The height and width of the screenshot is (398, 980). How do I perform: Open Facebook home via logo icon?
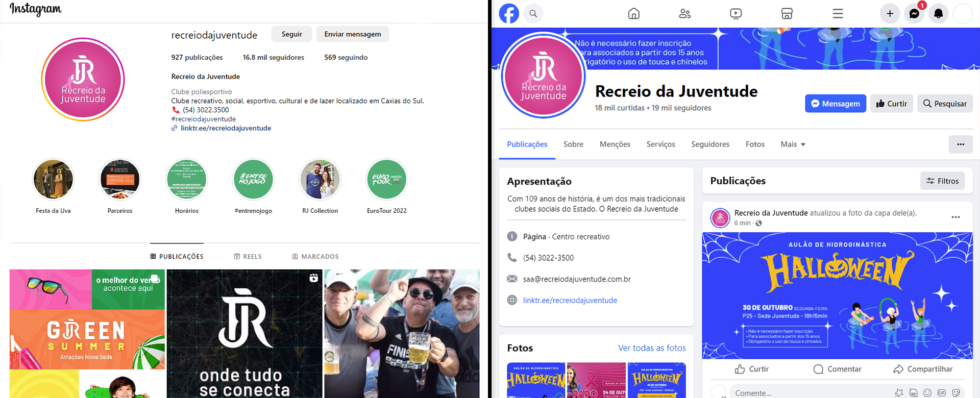tap(509, 13)
